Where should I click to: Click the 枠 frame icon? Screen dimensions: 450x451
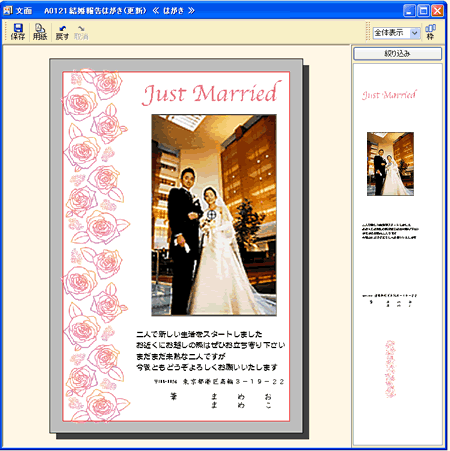point(430,32)
